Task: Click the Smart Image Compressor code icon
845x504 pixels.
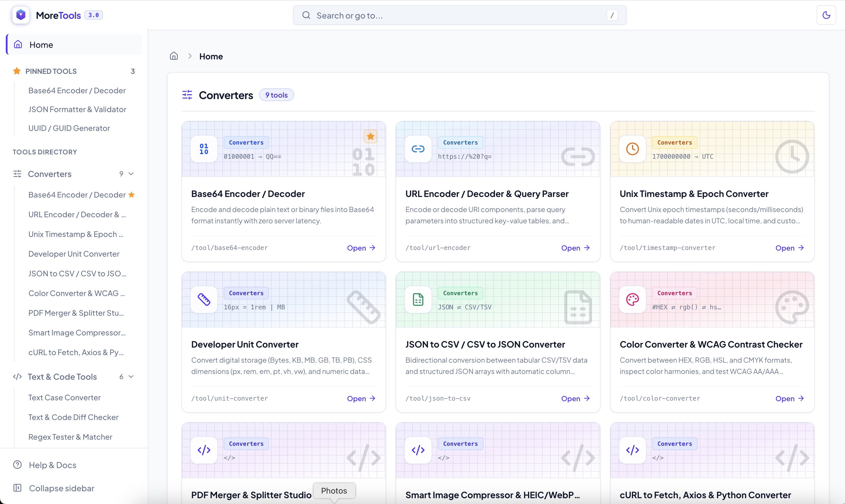Action: tap(418, 450)
